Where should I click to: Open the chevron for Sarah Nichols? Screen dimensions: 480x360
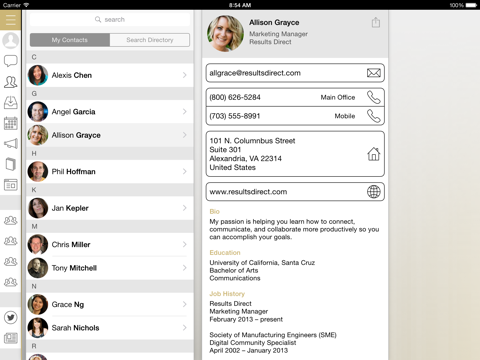click(x=184, y=328)
